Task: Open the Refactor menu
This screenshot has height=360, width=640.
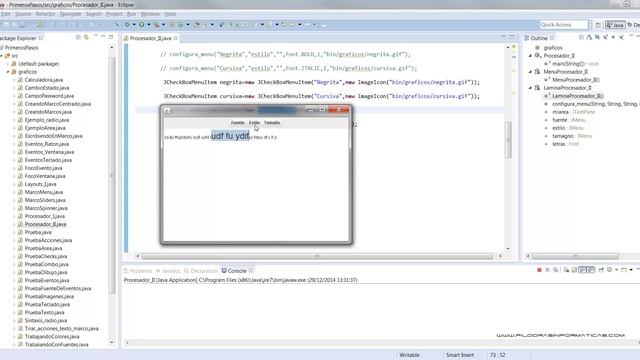Action: pyautogui.click(x=45, y=14)
